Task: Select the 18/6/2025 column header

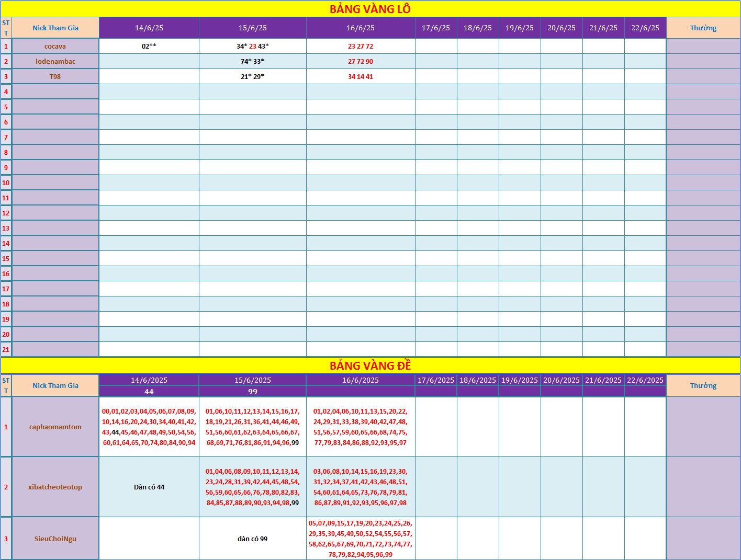Action: [477, 380]
